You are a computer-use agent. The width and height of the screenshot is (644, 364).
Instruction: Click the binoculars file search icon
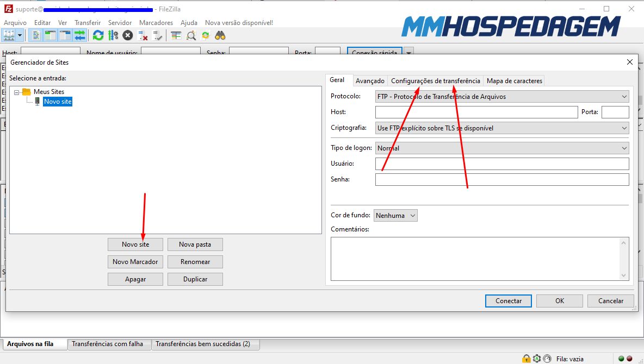coord(220,36)
